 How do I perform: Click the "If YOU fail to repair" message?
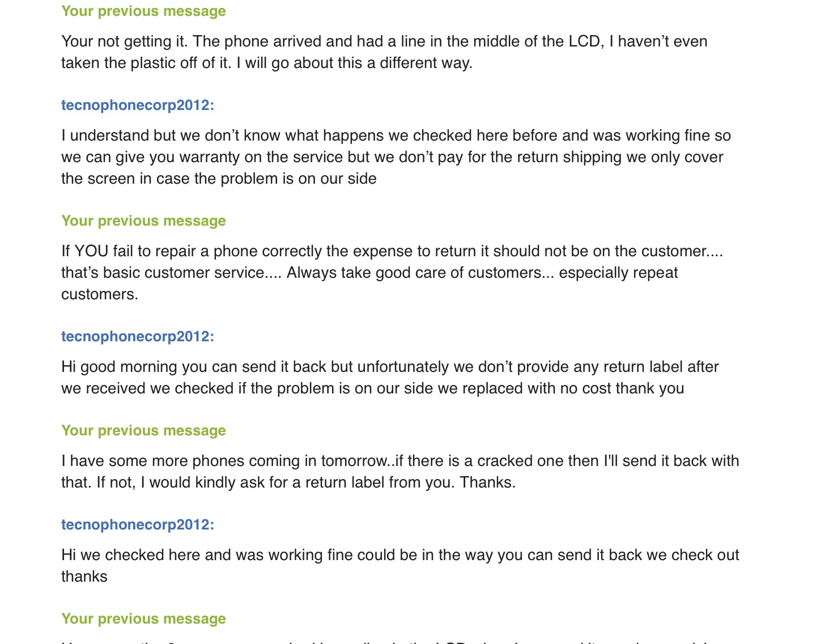click(x=392, y=273)
